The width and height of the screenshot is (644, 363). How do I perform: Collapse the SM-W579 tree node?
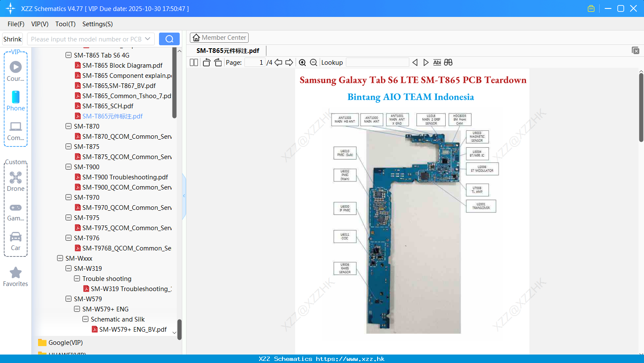[69, 299]
